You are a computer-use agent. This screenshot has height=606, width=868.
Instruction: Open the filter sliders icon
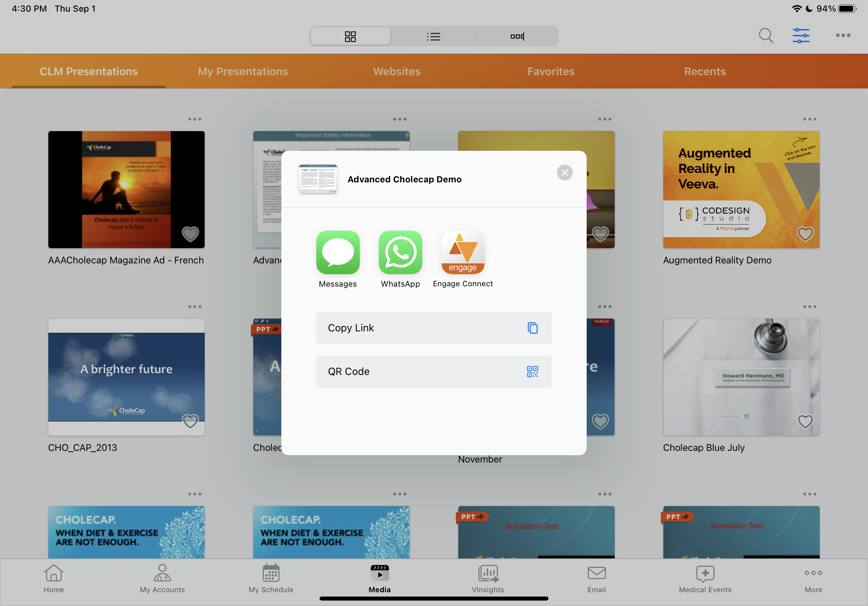coord(801,36)
